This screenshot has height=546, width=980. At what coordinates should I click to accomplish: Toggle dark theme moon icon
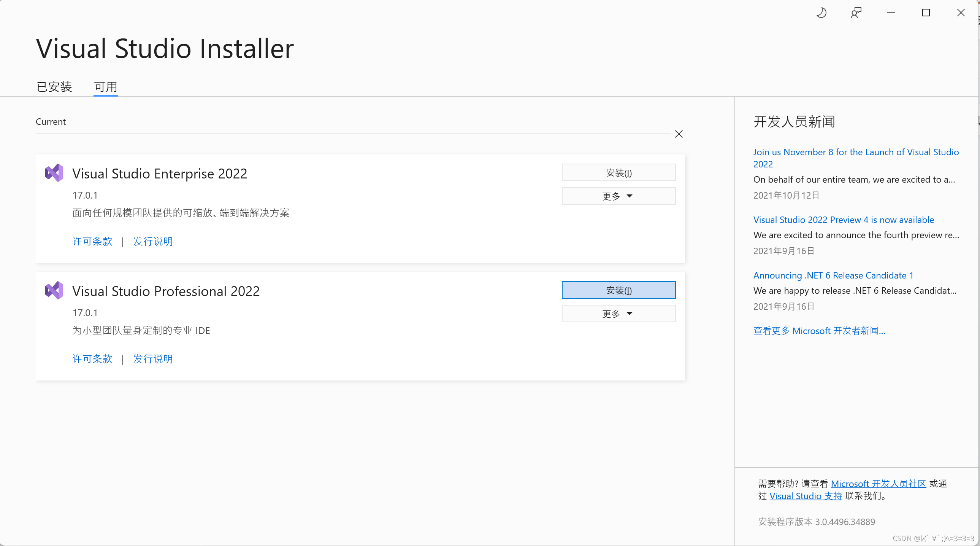coord(821,13)
